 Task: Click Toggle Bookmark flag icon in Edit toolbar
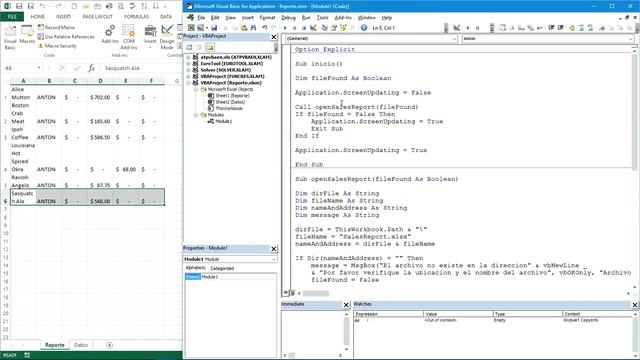(602, 28)
